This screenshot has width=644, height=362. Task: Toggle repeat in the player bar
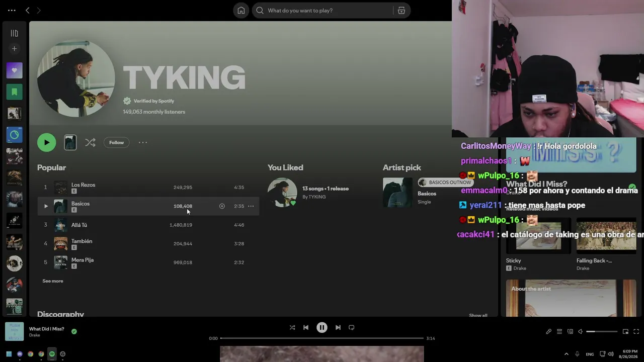click(x=352, y=327)
